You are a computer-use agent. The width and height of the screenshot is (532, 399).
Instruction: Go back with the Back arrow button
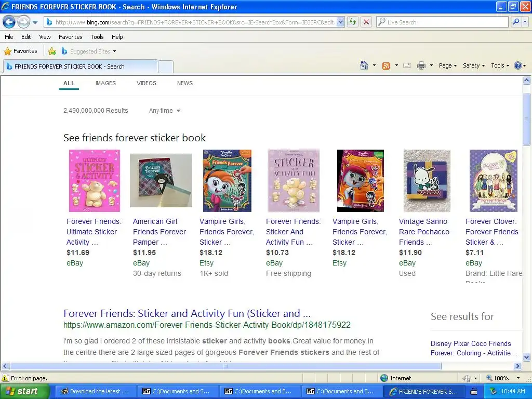coord(9,22)
